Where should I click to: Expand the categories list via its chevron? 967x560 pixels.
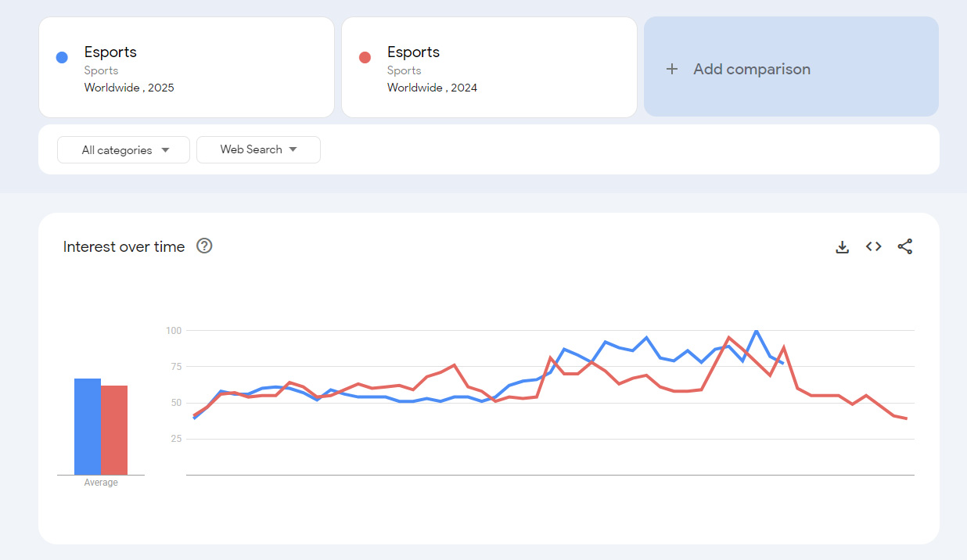click(165, 149)
